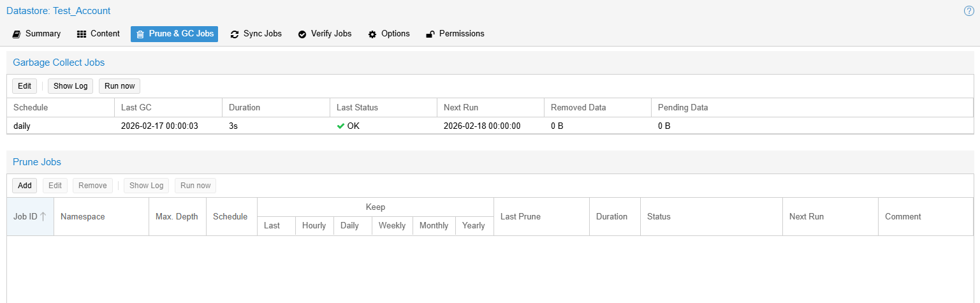Open the Summary tab
980x303 pixels.
pyautogui.click(x=37, y=34)
